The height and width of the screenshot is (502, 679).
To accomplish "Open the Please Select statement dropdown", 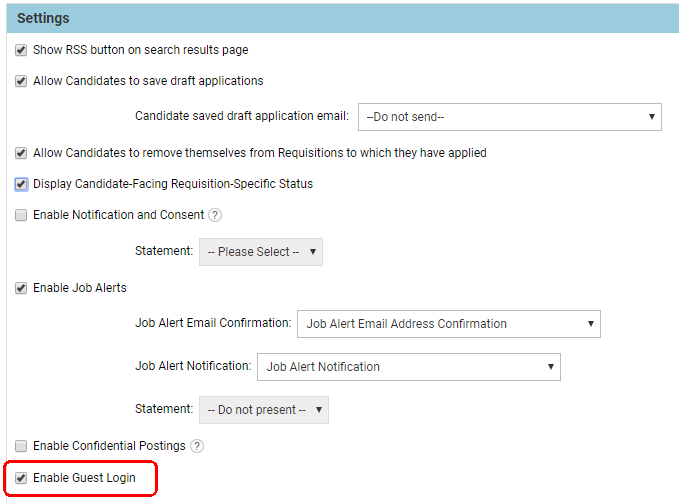I will coord(261,252).
